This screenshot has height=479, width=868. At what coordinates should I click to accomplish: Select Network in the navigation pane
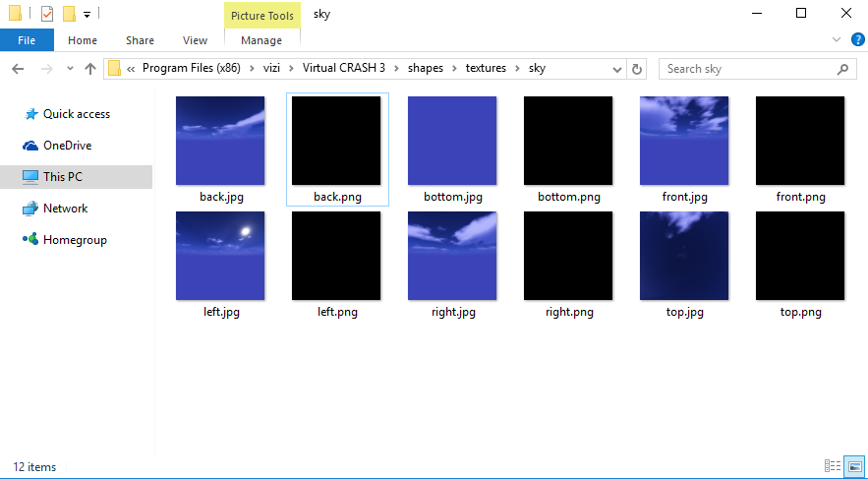coord(55,209)
